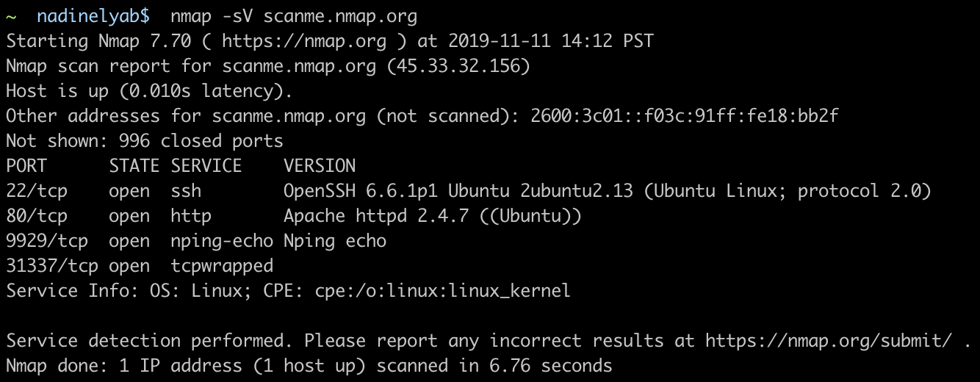Click the cpe:/o:linux:linux_kernel CPE string
Screen dimensions: 980x382
coord(438,291)
